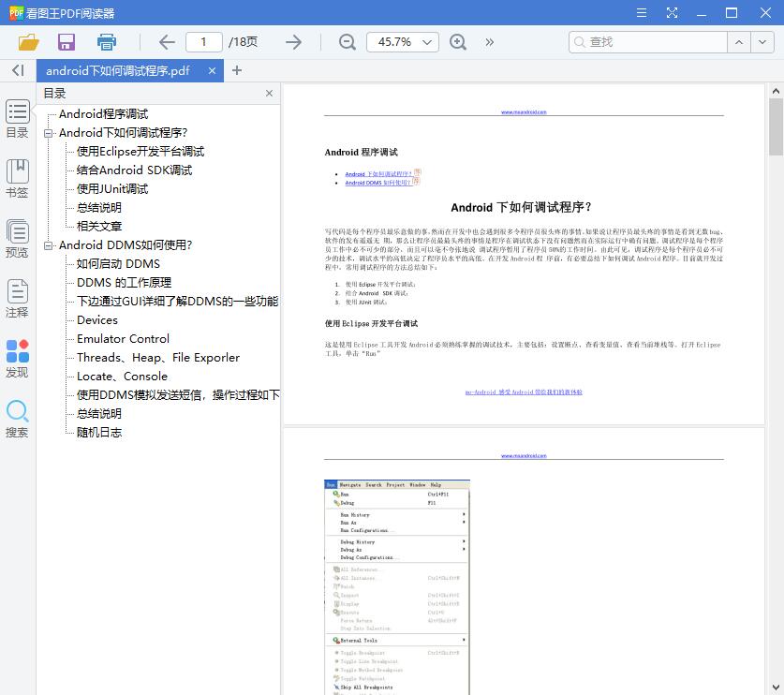
Task: Go to the next page with forward arrow
Action: click(x=292, y=42)
